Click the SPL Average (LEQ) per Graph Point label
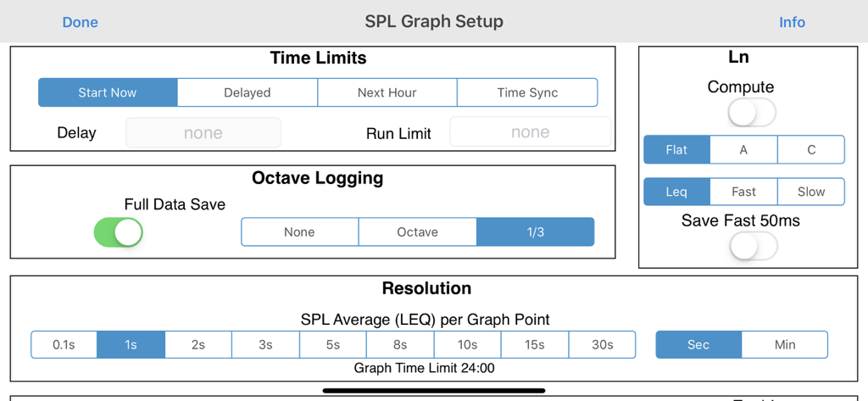Image resolution: width=868 pixels, height=401 pixels. coord(426,319)
